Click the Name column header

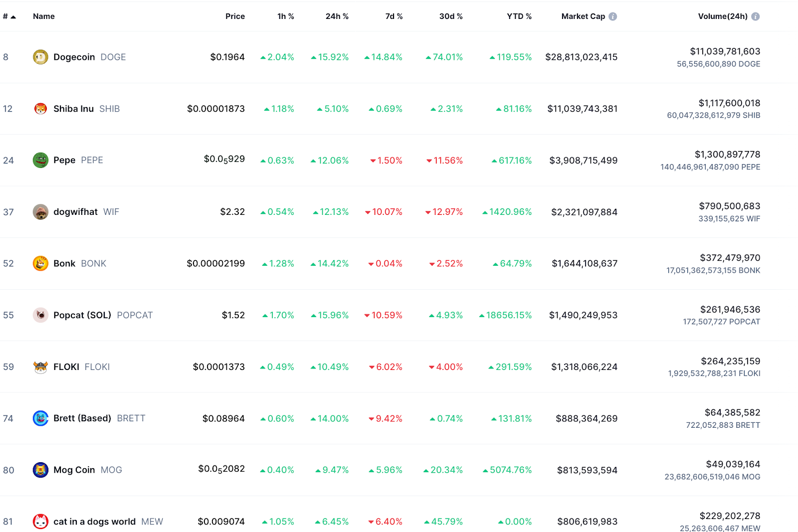pyautogui.click(x=44, y=16)
